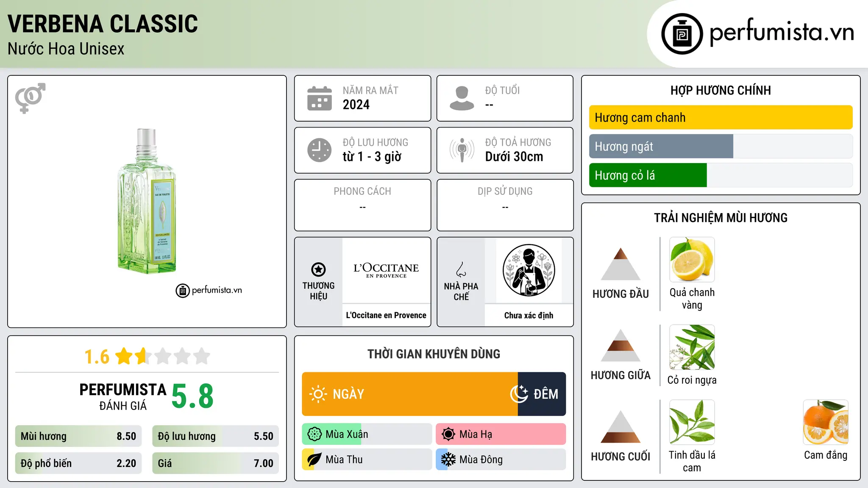This screenshot has height=488, width=868.
Task: Click the green Hương cỏ lá accord bar
Action: [648, 175]
